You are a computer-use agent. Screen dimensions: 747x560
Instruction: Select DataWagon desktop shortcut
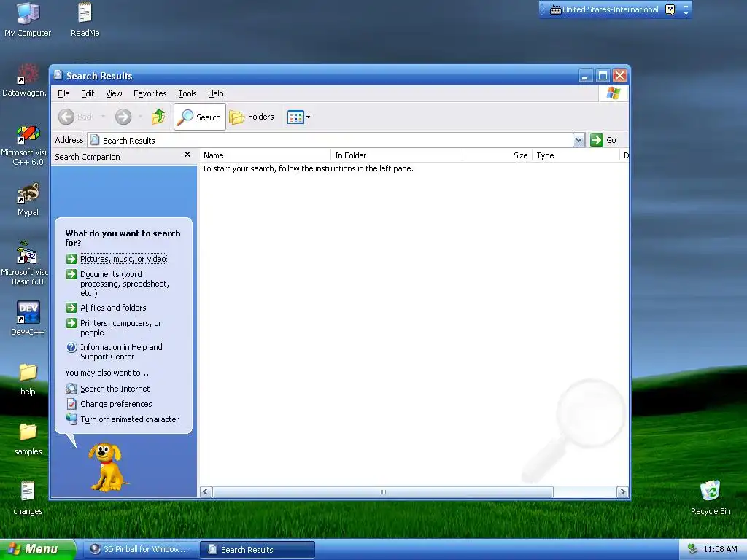[25, 80]
